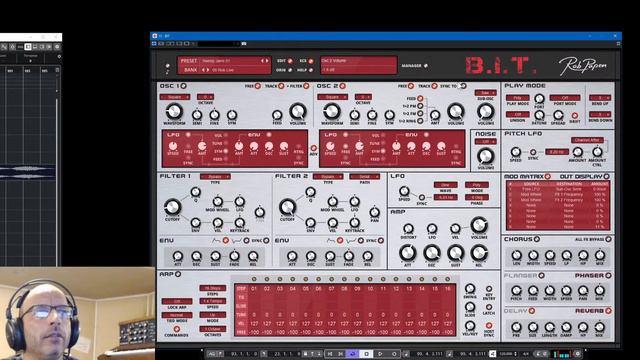Click the ORIG button in header
The width and height of the screenshot is (640, 360).
pos(290,70)
